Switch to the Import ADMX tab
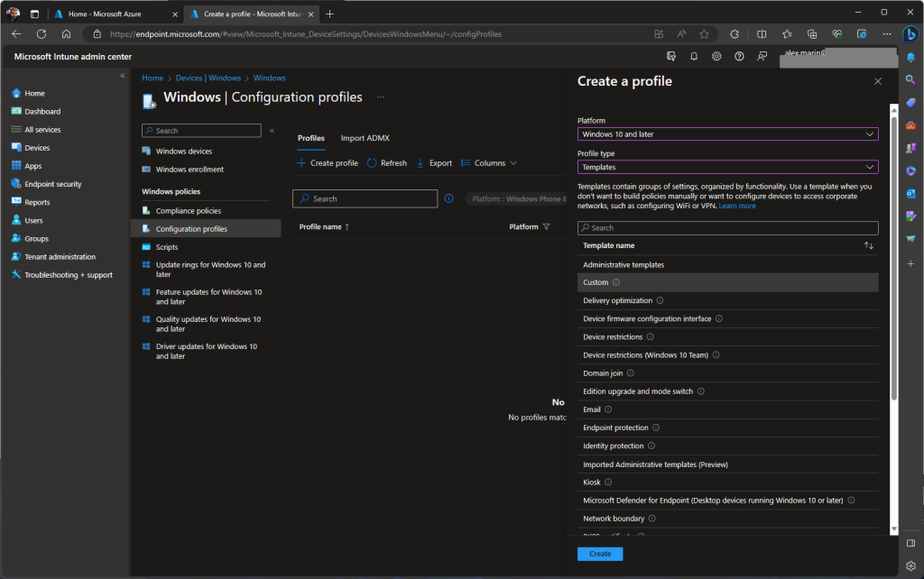Viewport: 924px width, 579px height. [x=365, y=138]
